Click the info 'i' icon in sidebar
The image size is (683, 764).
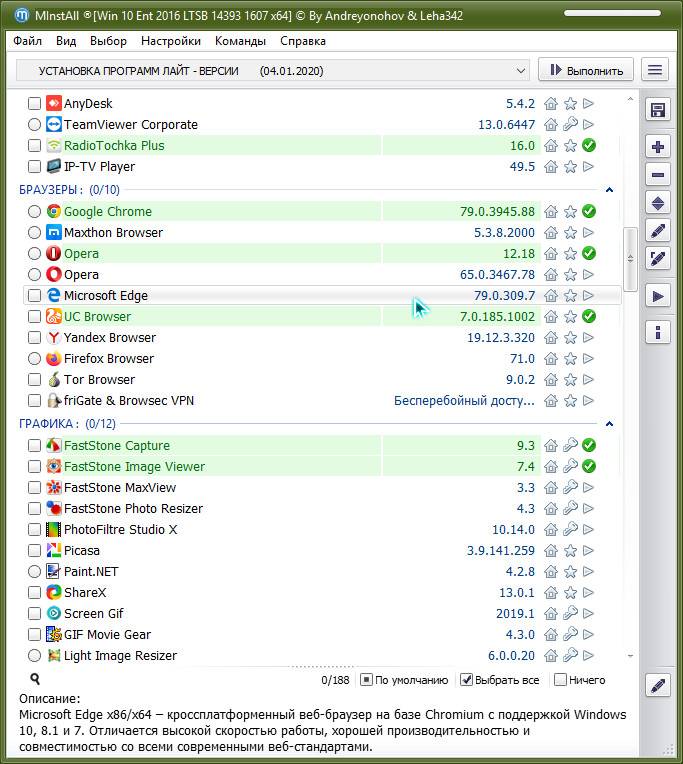[x=658, y=333]
